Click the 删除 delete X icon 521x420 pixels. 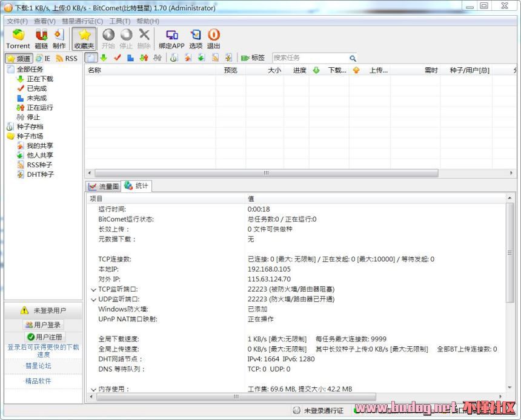click(x=144, y=39)
